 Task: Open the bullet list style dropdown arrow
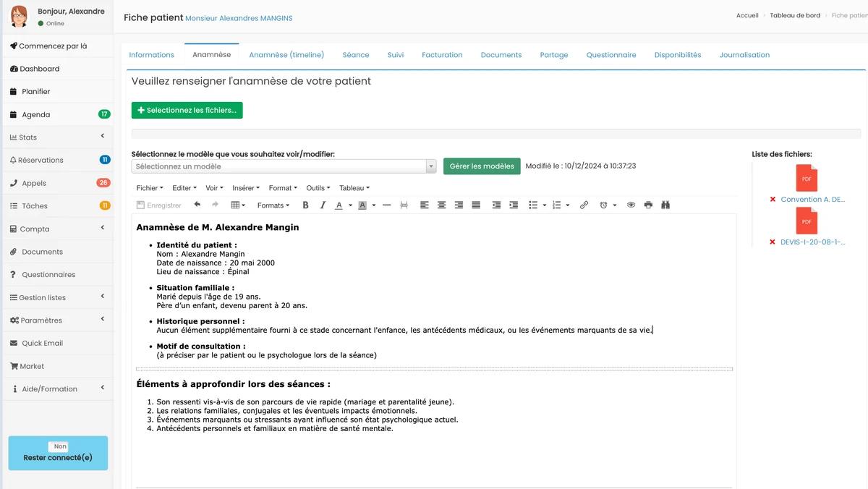tap(544, 205)
